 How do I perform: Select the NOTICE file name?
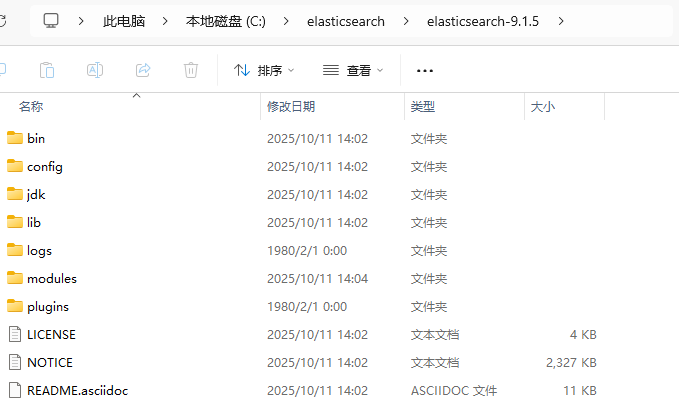[x=50, y=362]
